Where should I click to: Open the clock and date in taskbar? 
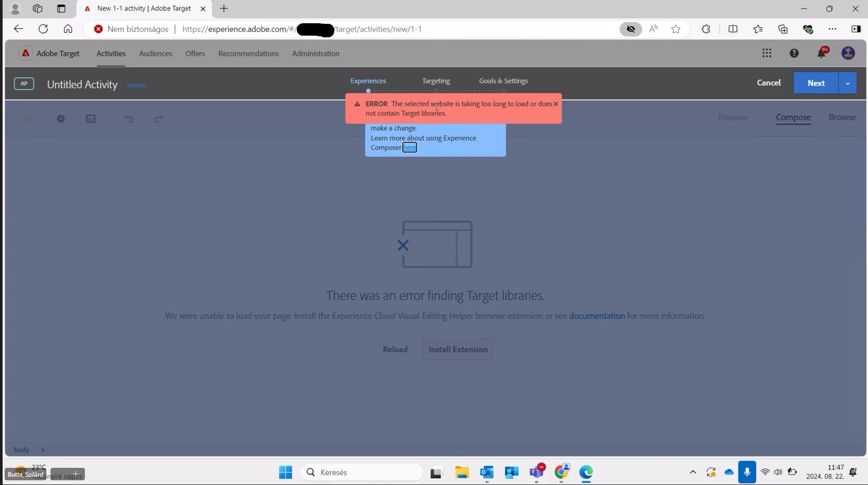(x=825, y=472)
